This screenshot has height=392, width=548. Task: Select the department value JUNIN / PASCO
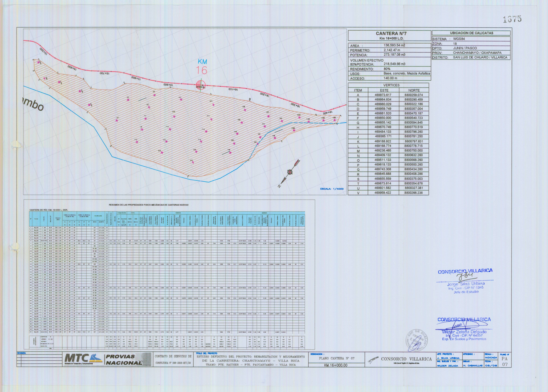[465, 48]
